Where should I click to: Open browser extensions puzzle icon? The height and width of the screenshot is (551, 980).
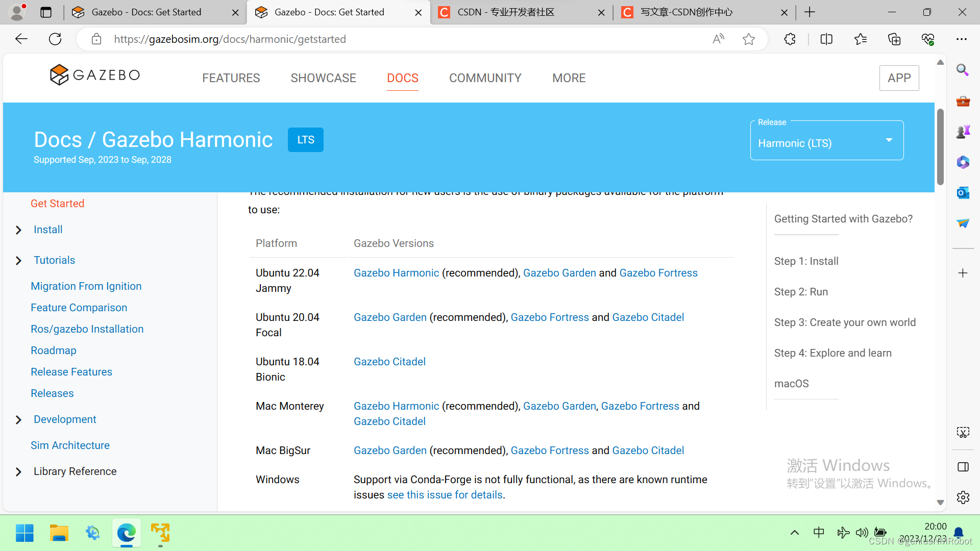pyautogui.click(x=790, y=39)
